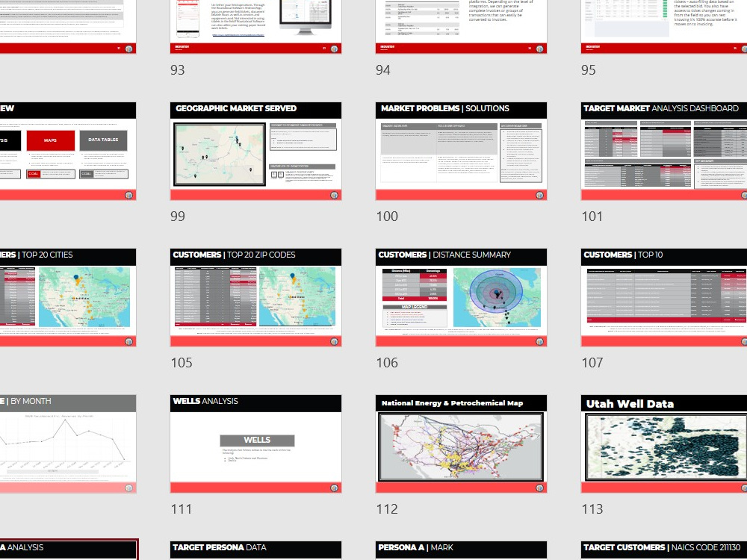Open Target Market Analysis Dashboard slide
The width and height of the screenshot is (747, 560).
coord(664,151)
